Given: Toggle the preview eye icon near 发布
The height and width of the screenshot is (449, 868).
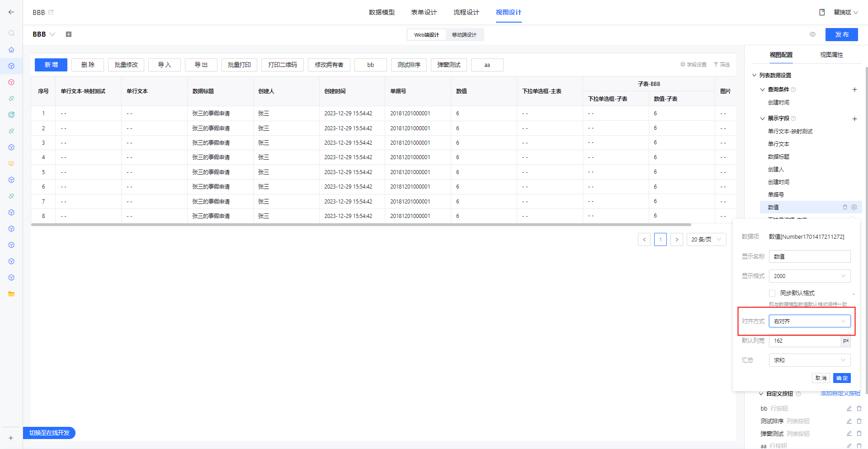Looking at the screenshot, I should click(x=812, y=34).
